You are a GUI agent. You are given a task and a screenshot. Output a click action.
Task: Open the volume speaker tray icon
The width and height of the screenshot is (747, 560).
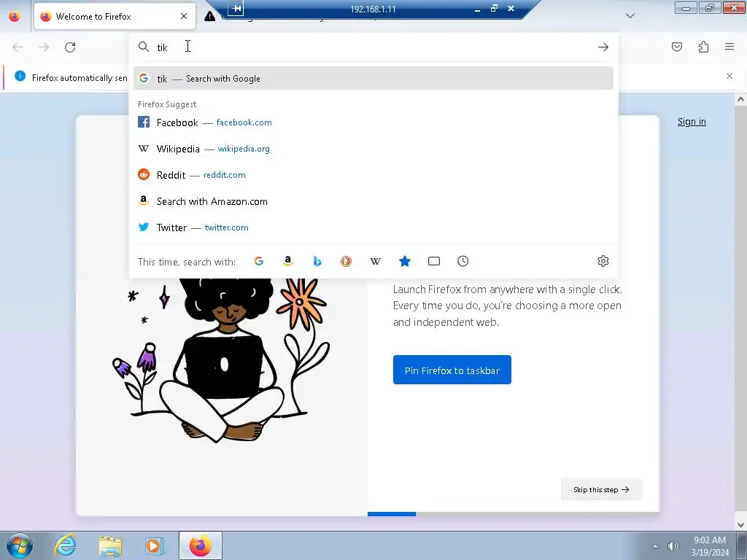pyautogui.click(x=673, y=546)
